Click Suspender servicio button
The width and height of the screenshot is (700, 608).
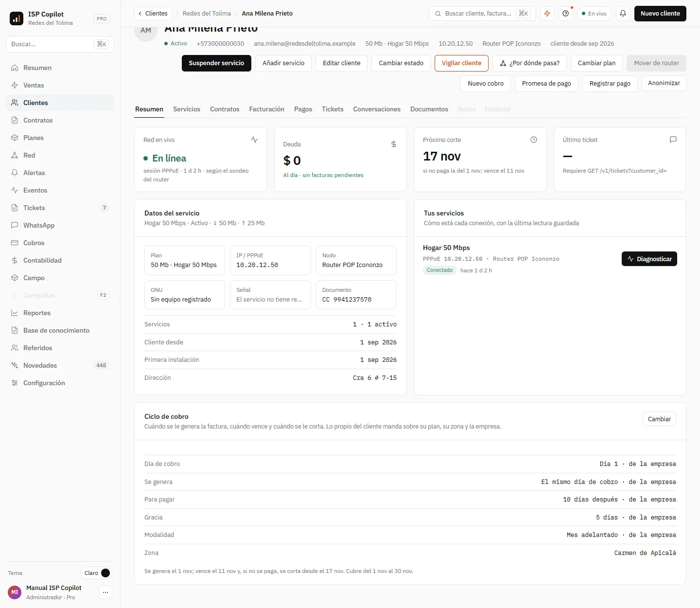pyautogui.click(x=216, y=63)
